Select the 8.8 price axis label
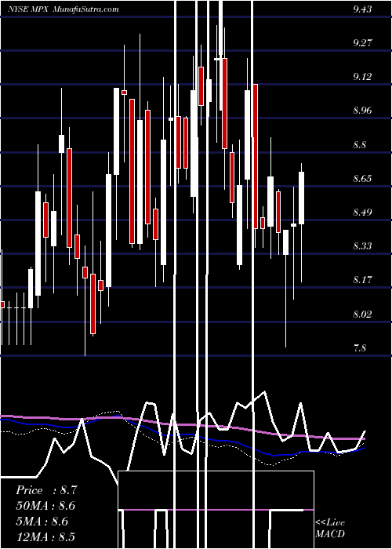Image resolution: width=392 pixels, height=549 pixels. (x=359, y=144)
